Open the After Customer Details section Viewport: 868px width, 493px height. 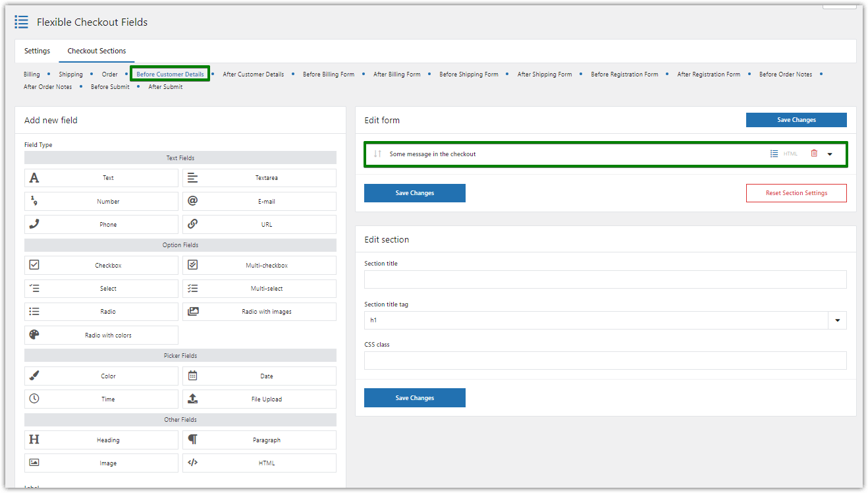[x=253, y=74]
